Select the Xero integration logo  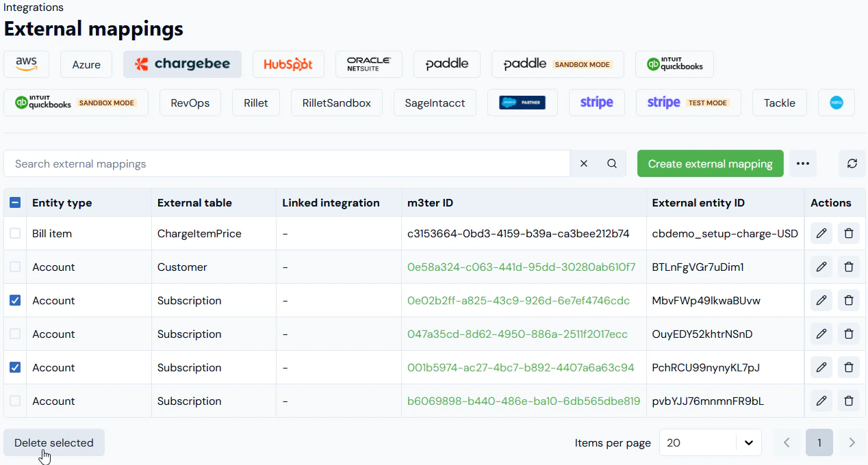837,103
